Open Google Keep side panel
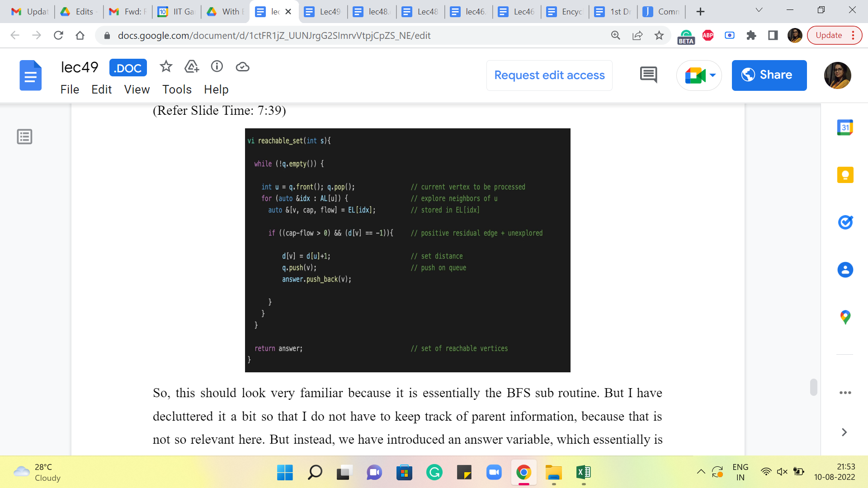Screen dimensions: 868x488 pos(845,175)
